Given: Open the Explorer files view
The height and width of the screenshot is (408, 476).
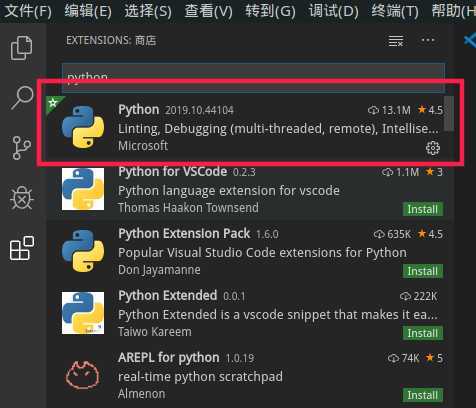Looking at the screenshot, I should [22, 48].
